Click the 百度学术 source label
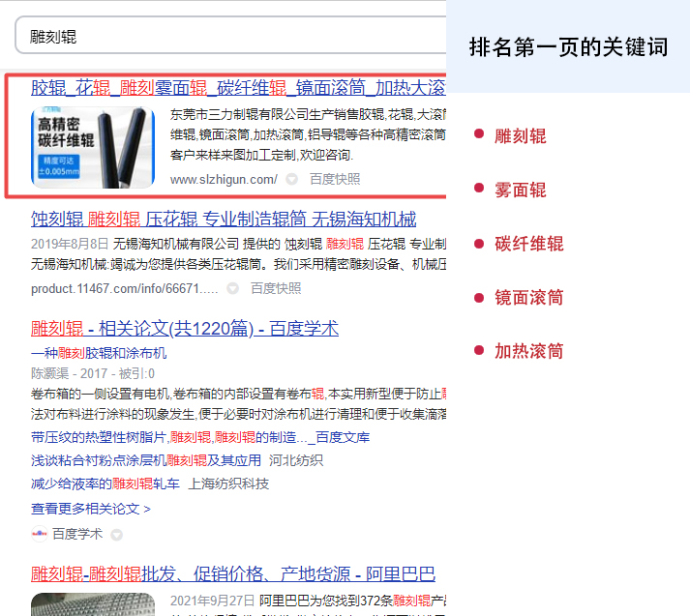 (x=77, y=534)
